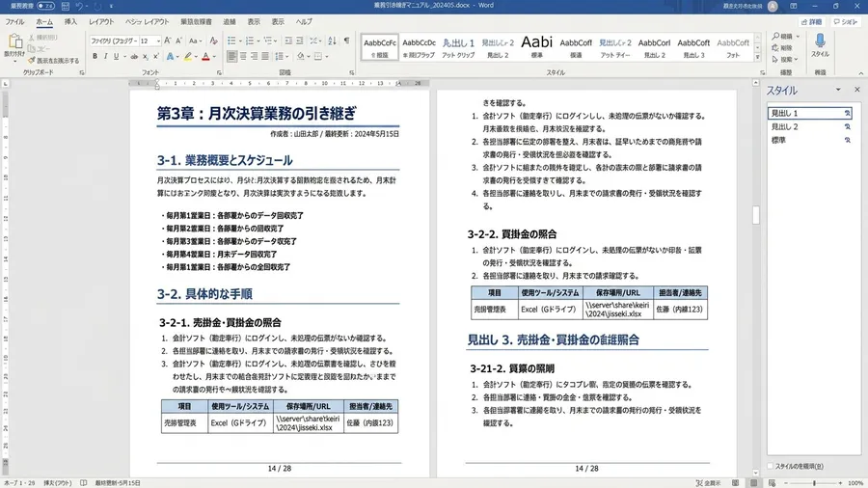Close the Styles pane
Viewport: 868px width, 488px height.
(857, 90)
